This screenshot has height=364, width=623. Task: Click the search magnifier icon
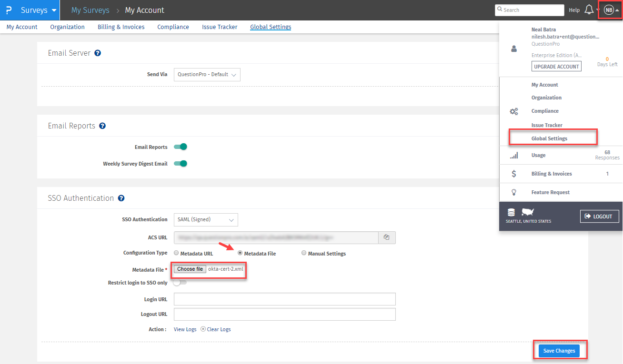point(499,10)
